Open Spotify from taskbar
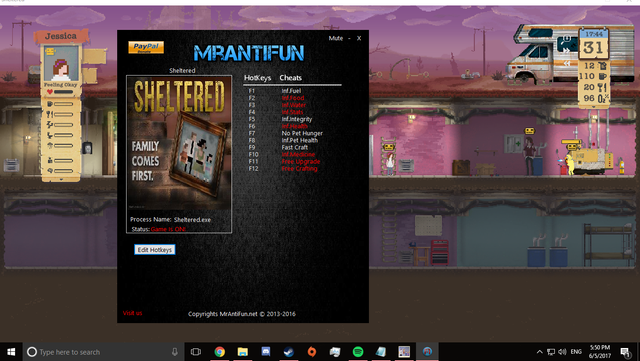Viewport: 640px width, 361px height. 358,352
